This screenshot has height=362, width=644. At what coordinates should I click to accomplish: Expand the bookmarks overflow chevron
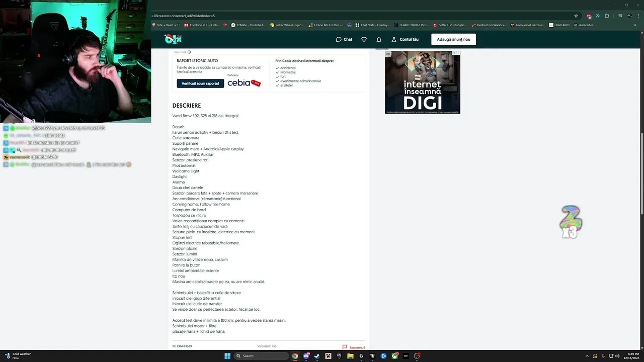[635, 25]
